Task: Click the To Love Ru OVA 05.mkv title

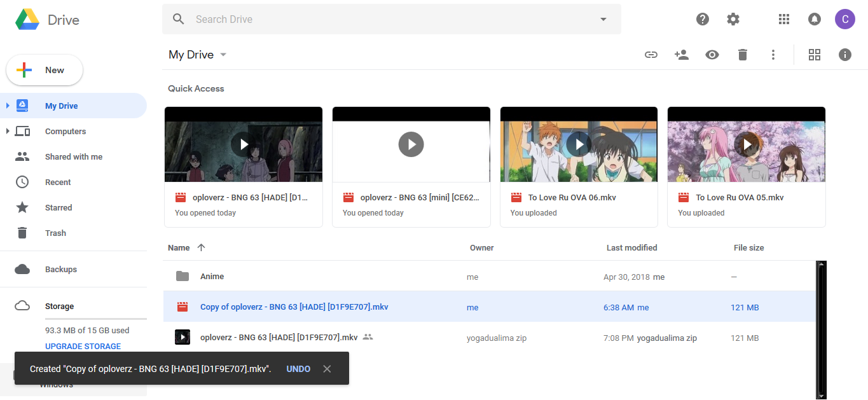Action: click(x=740, y=197)
